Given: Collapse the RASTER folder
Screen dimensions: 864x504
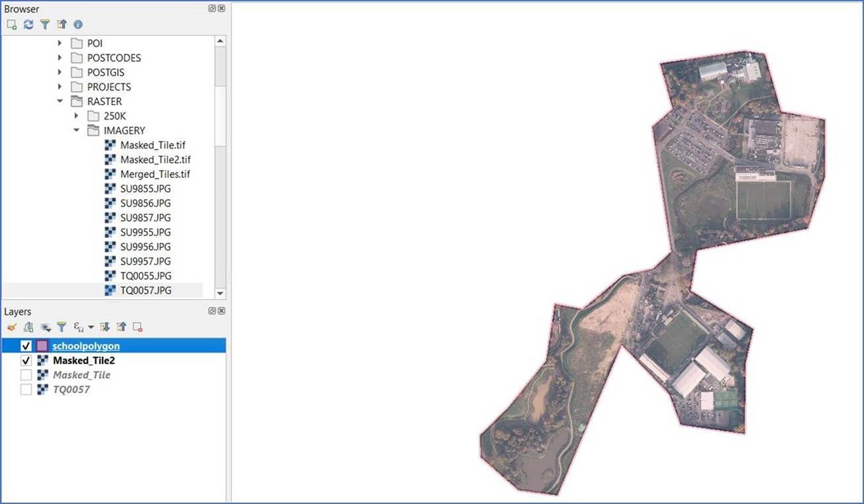Looking at the screenshot, I should pos(60,101).
